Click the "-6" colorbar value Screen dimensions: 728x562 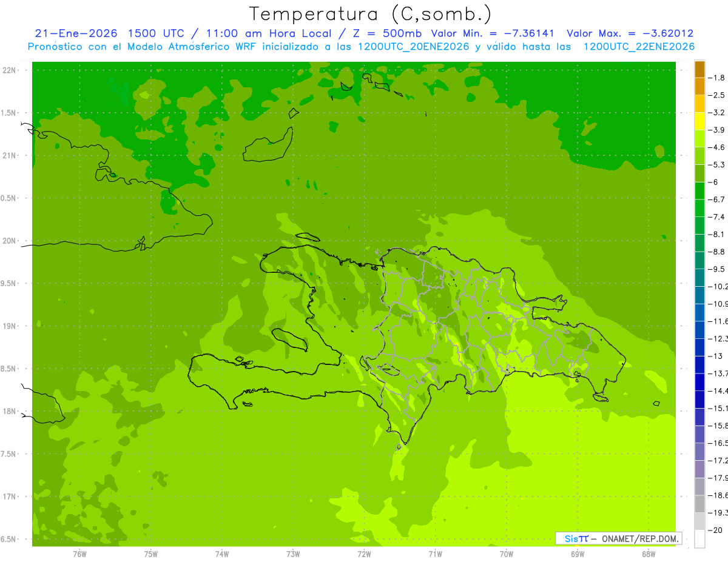tap(715, 182)
